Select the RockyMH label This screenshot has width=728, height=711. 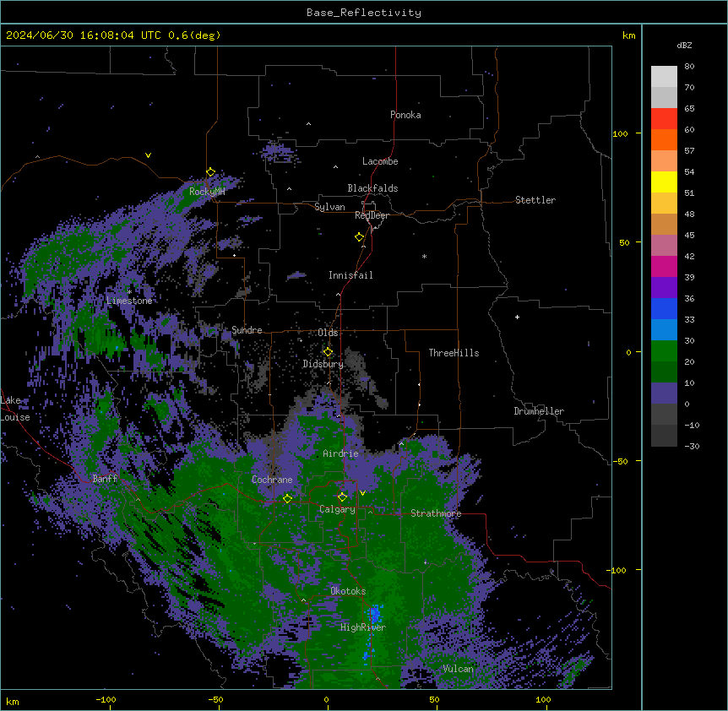[207, 192]
